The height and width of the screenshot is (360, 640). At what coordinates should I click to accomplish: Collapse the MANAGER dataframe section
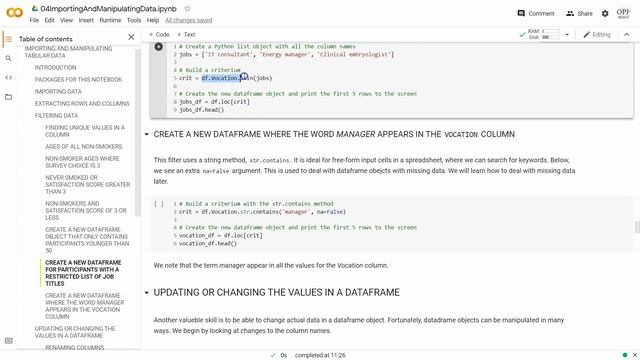pyautogui.click(x=147, y=134)
